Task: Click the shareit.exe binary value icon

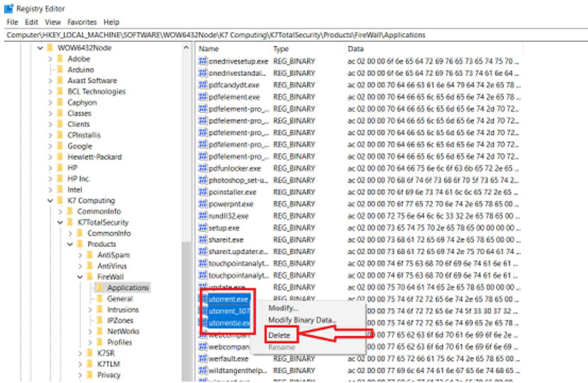Action: [203, 239]
